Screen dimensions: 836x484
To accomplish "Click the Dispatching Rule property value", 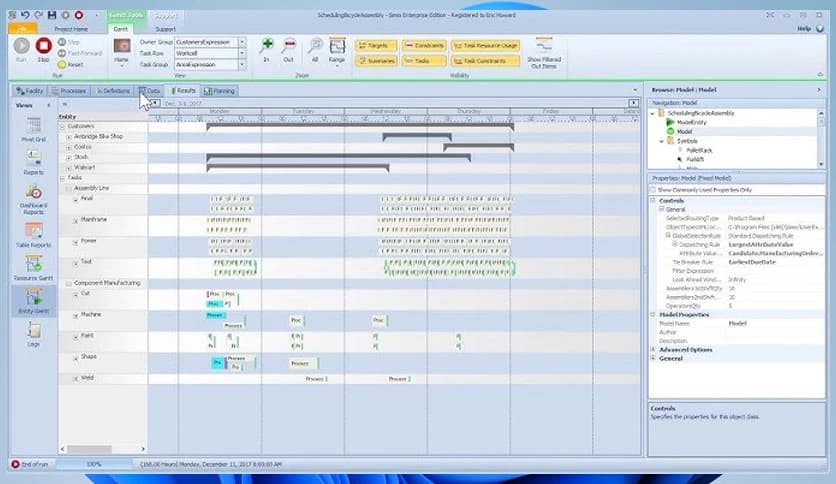I will (775, 245).
